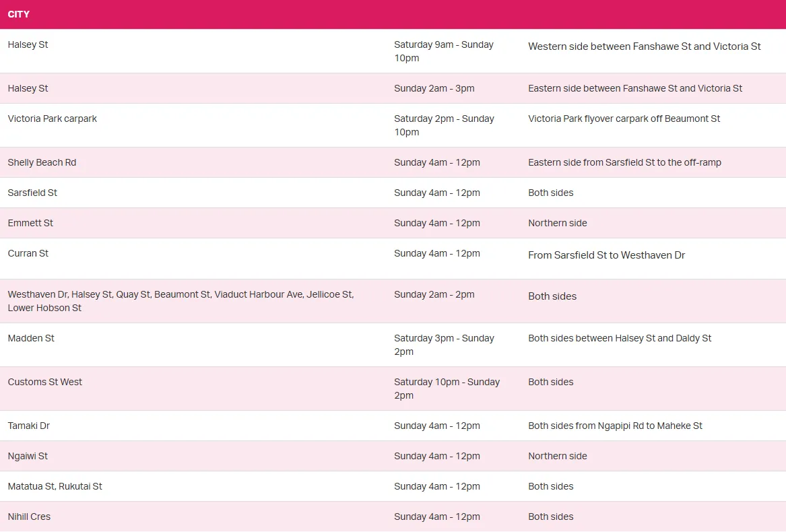Image resolution: width=786 pixels, height=532 pixels.
Task: Select the time cell for Curran St
Action: (437, 253)
